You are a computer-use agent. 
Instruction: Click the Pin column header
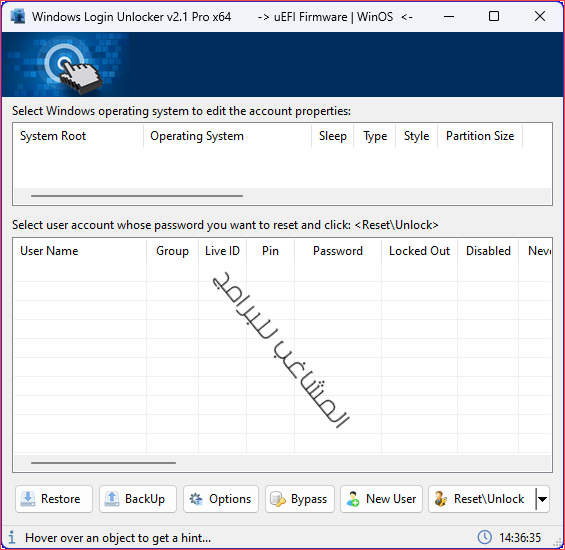pos(270,251)
